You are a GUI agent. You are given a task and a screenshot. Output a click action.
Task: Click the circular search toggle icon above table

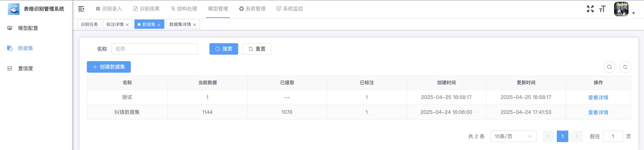click(x=609, y=67)
